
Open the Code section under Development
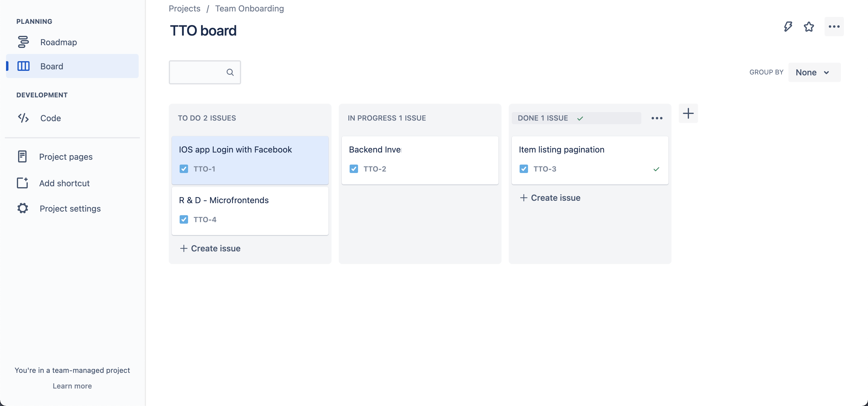(x=50, y=118)
